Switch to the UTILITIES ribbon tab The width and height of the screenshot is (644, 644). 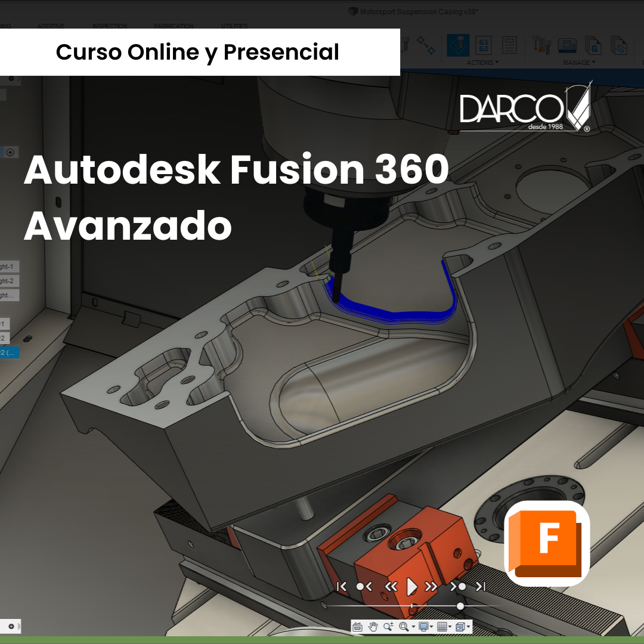click(234, 26)
